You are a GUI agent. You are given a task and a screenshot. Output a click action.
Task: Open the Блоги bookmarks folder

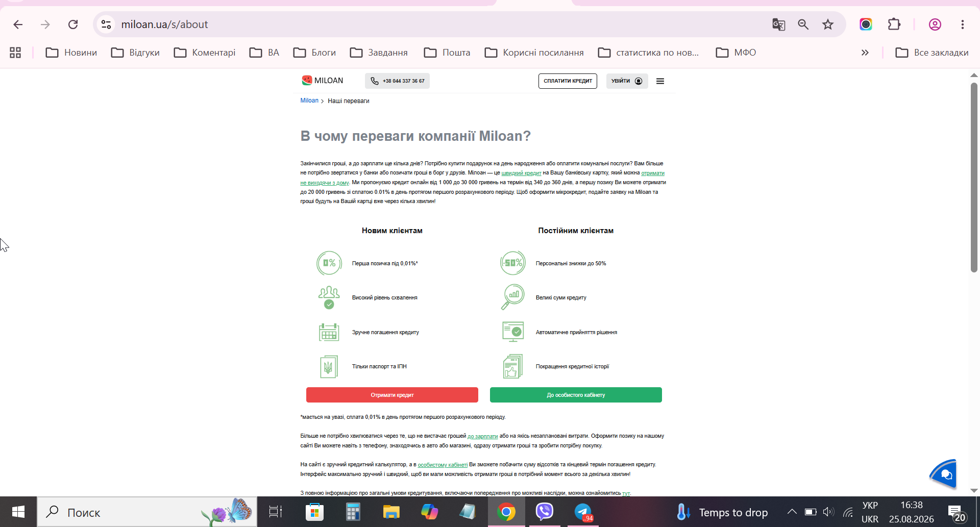[315, 53]
